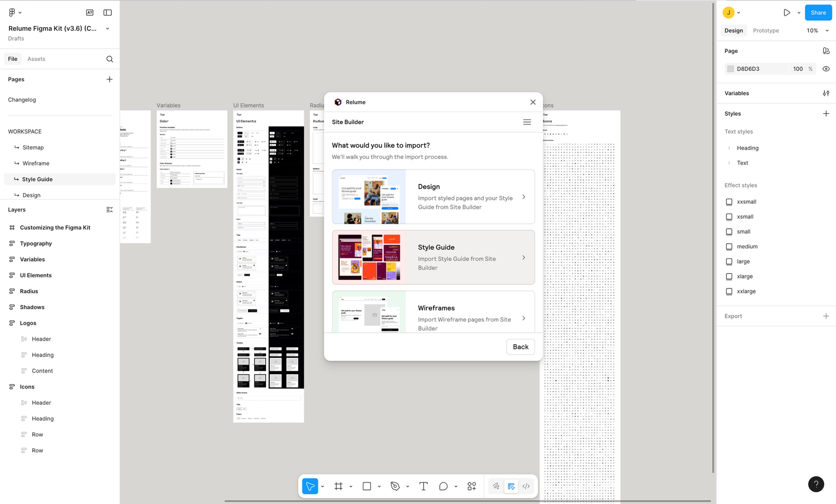The height and width of the screenshot is (504, 836).
Task: Select the Rectangle shape tool
Action: (367, 486)
